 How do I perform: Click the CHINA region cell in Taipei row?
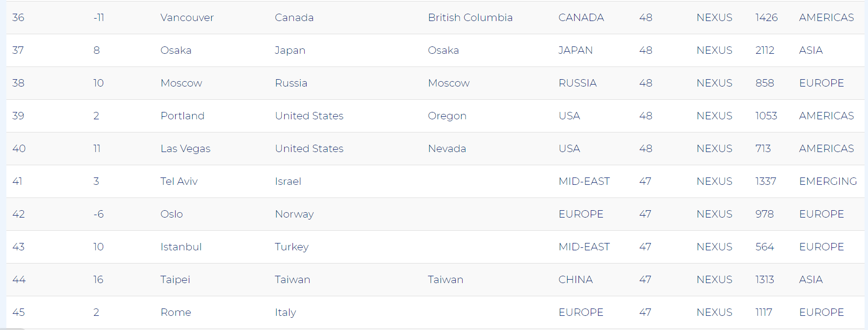[x=576, y=280]
